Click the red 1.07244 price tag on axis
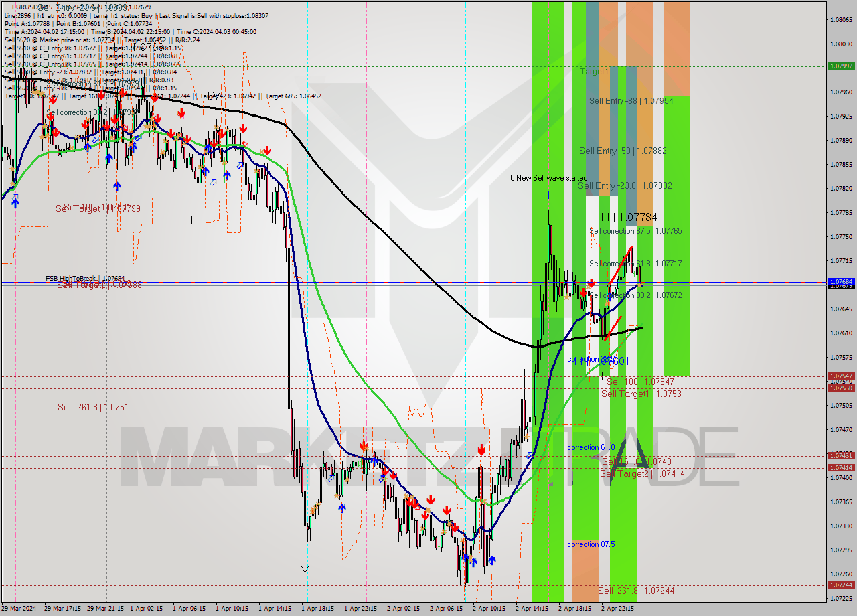The height and width of the screenshot is (616, 857). [841, 585]
